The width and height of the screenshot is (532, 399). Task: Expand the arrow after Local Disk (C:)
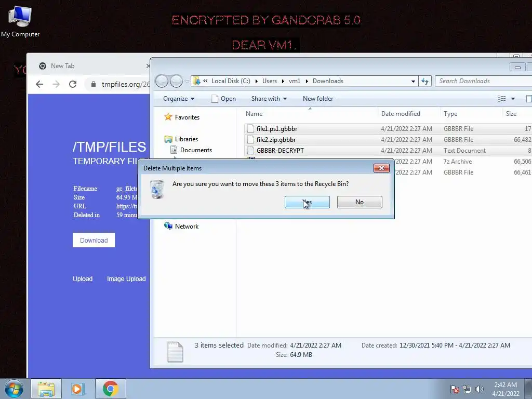point(256,81)
